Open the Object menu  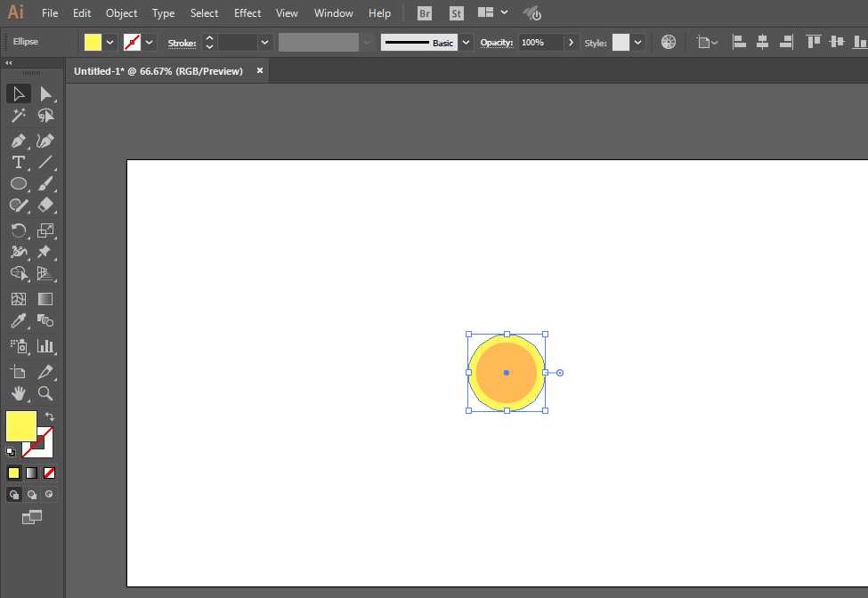[x=121, y=13]
